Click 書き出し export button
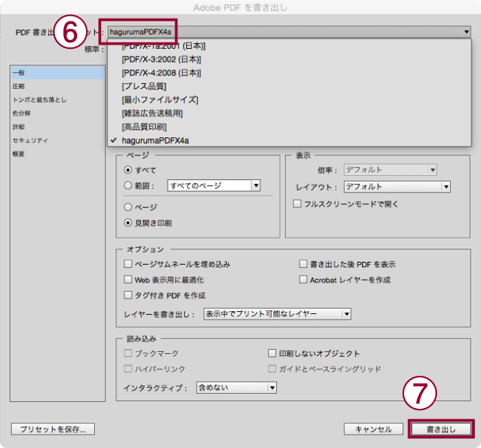The height and width of the screenshot is (448, 481). point(441,429)
